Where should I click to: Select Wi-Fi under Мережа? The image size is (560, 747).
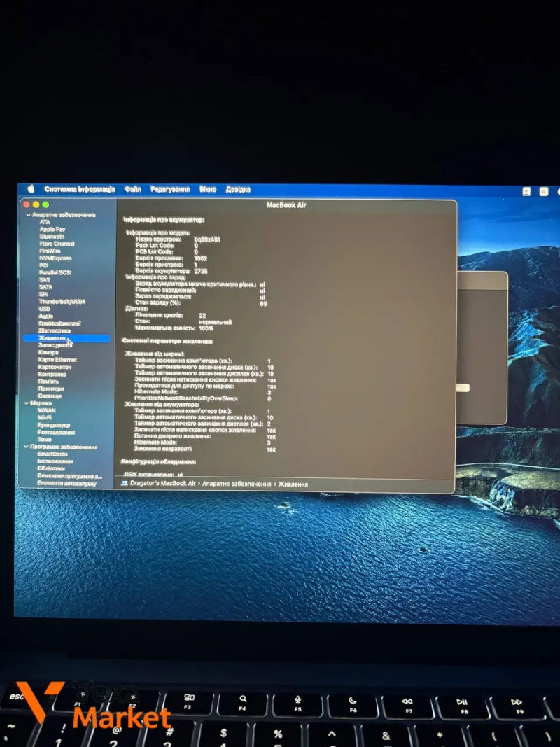[x=44, y=417]
